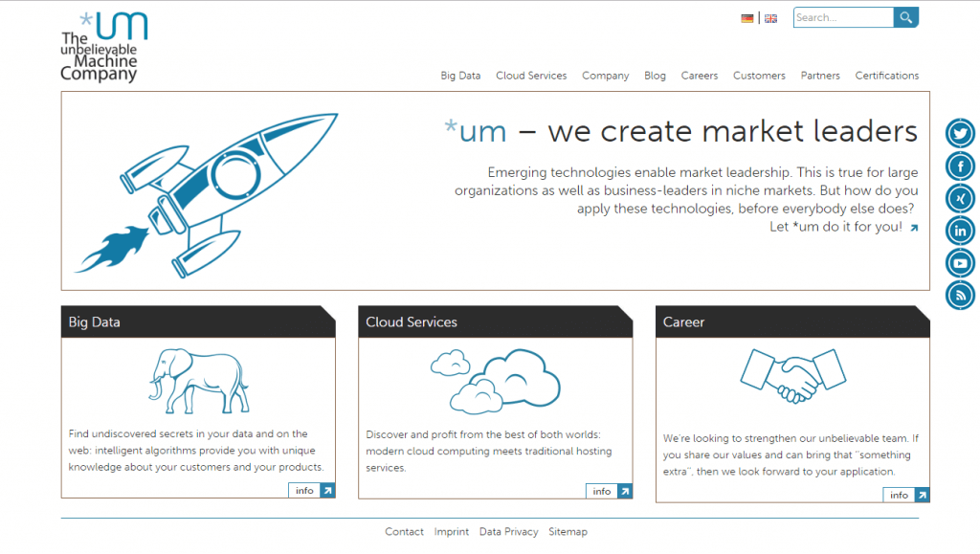980x554 pixels.
Task: Open the Sitemap footer link
Action: coord(568,532)
